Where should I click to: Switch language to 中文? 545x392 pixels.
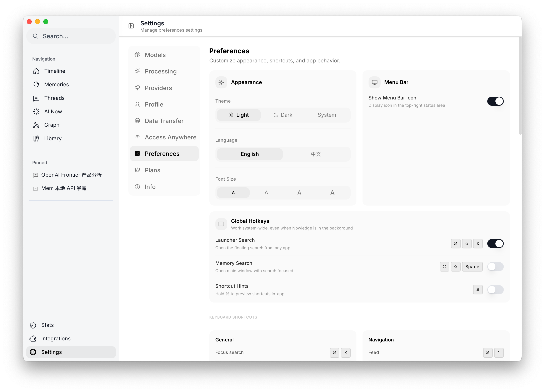pos(316,154)
